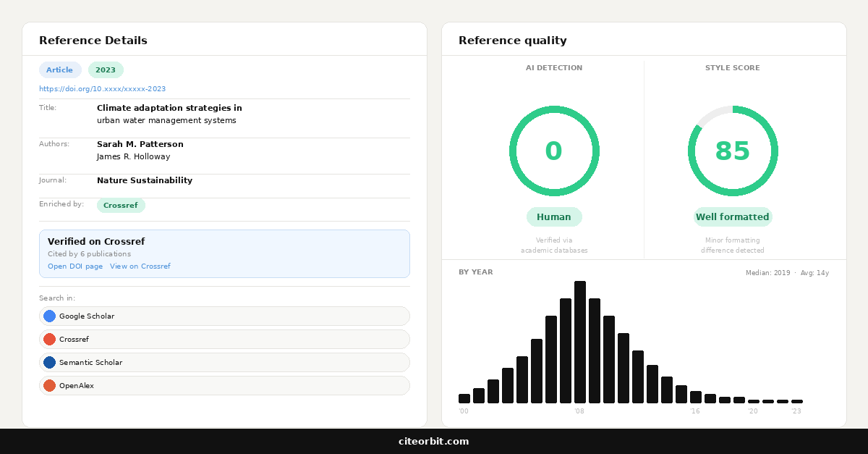Click the Cited by 6 publications text

coord(89,254)
